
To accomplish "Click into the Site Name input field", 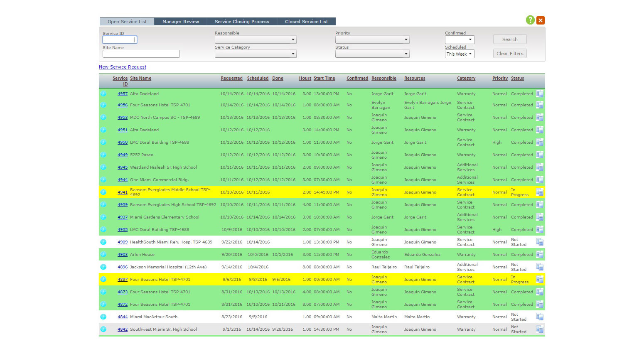I will [x=141, y=54].
